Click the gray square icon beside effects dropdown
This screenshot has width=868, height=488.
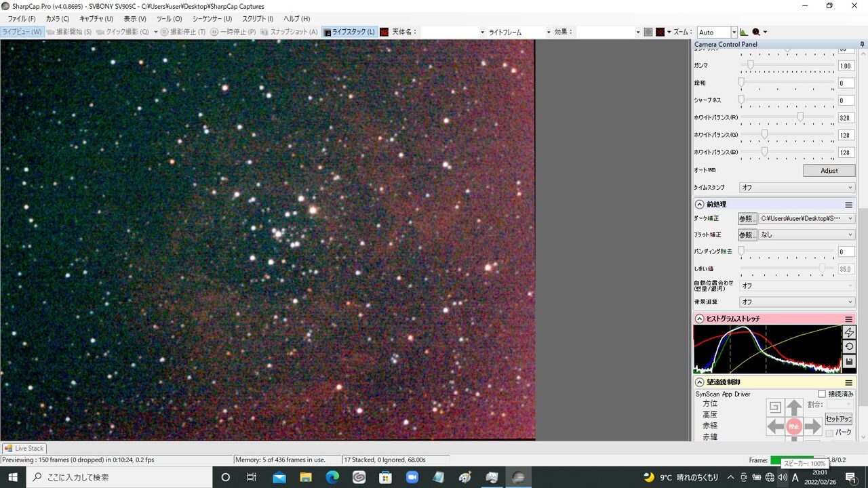pos(648,32)
